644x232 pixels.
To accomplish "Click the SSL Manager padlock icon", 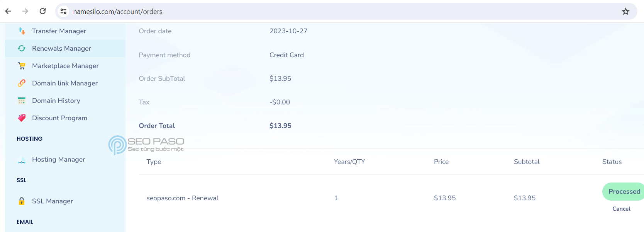I will click(22, 201).
